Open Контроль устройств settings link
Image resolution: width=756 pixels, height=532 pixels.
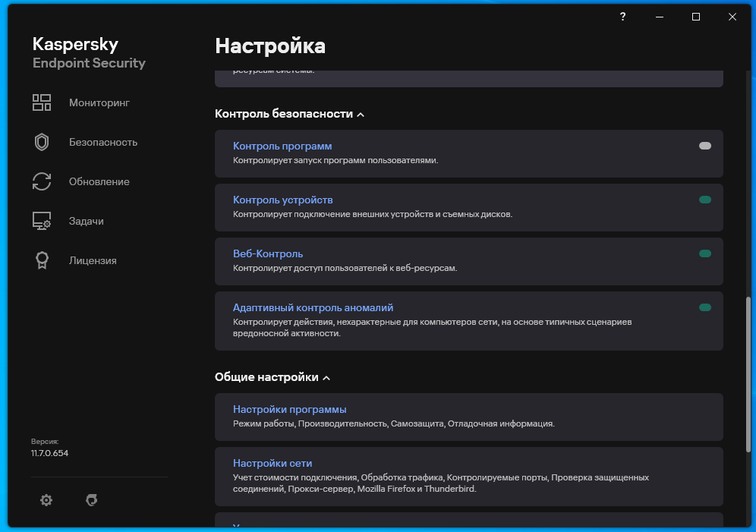283,200
